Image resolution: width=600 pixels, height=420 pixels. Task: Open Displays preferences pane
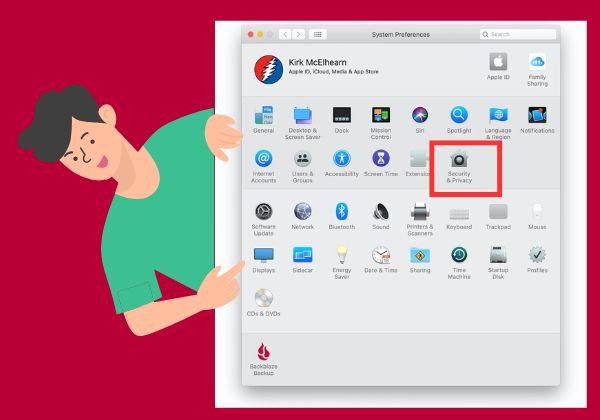click(x=264, y=259)
